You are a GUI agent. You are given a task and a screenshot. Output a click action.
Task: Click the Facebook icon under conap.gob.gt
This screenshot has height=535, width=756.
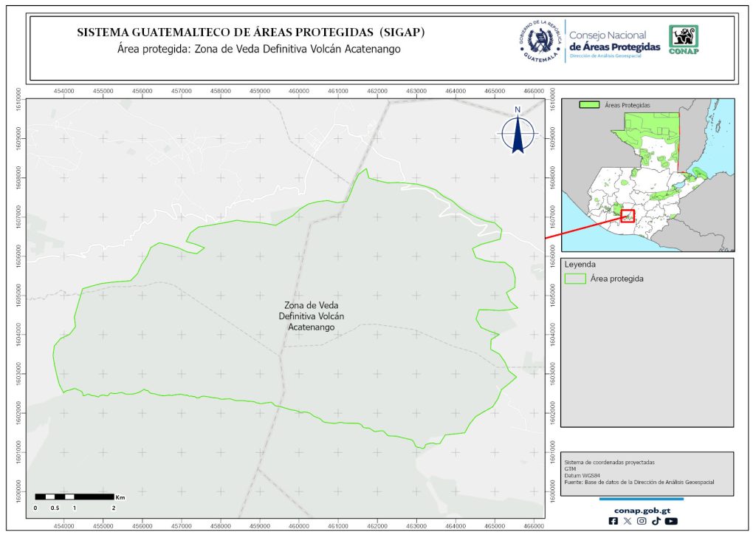(x=613, y=521)
